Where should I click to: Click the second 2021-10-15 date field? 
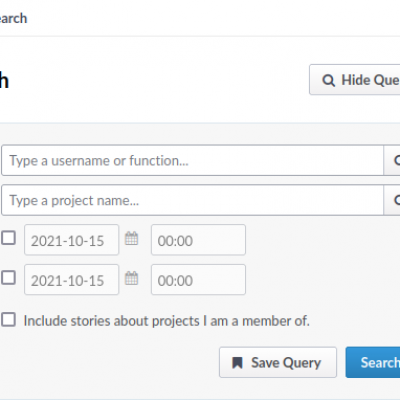[x=71, y=280]
